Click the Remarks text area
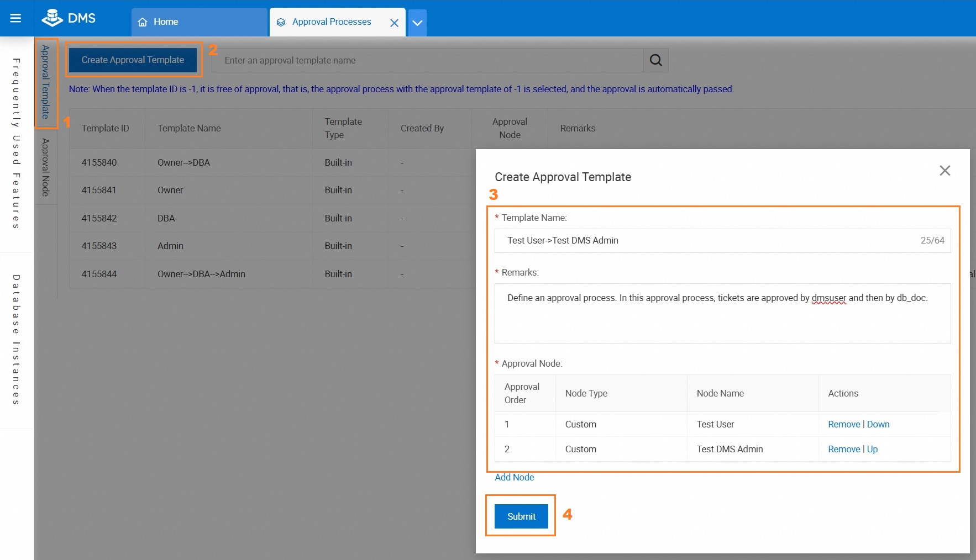Viewport: 976px width, 560px height. (x=722, y=314)
